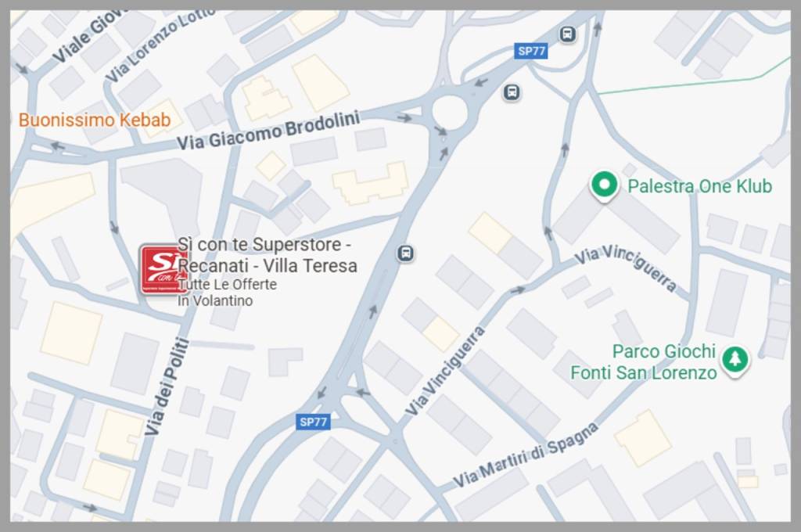Click the bus stop icon beside the roundabout
Viewport: 801px width, 532px height.
512,92
